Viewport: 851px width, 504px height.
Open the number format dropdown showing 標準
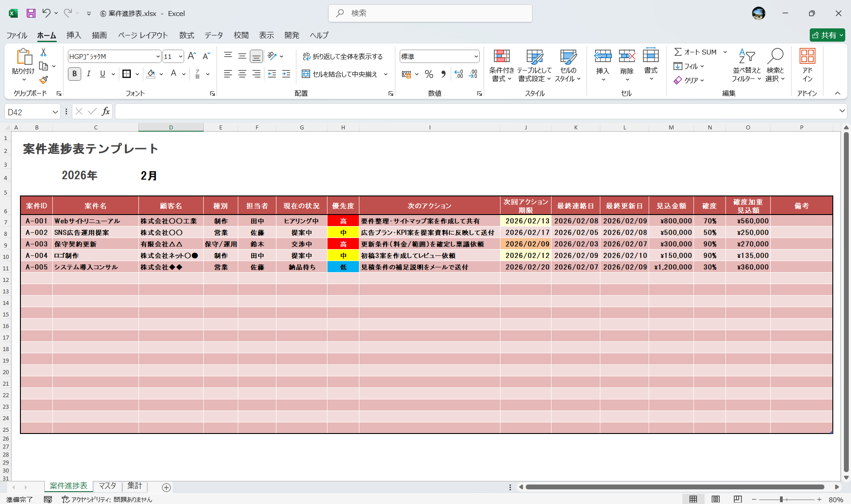coord(439,56)
